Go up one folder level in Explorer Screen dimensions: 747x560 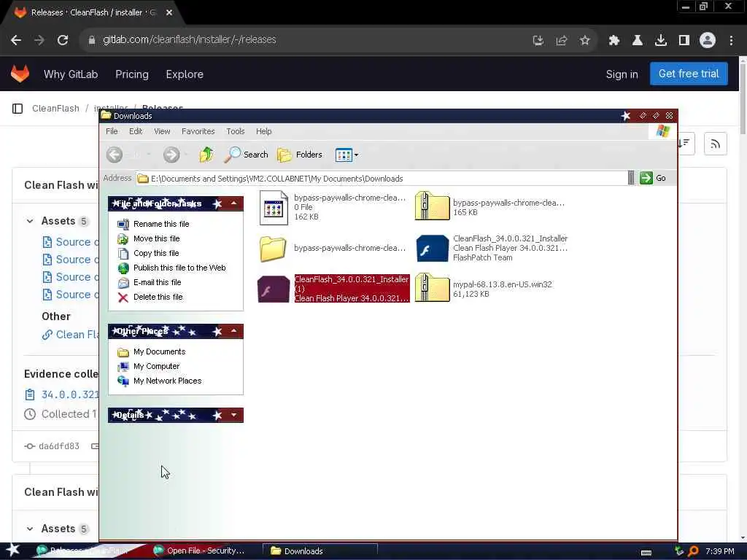(x=206, y=155)
